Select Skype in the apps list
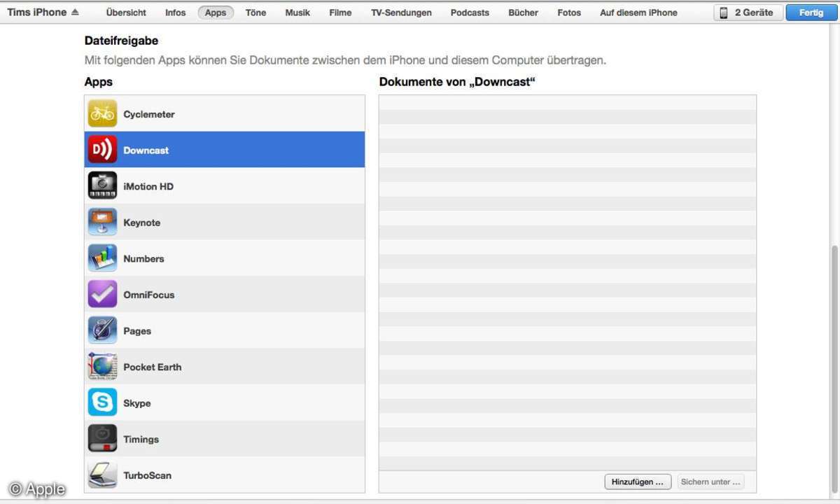This screenshot has width=840, height=504. [225, 402]
